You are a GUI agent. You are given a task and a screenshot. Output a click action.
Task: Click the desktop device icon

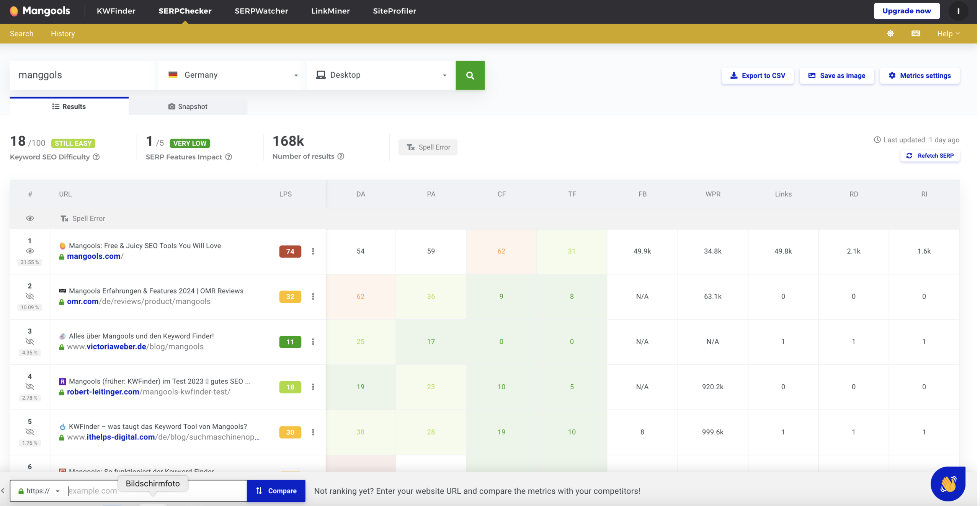[x=321, y=75]
